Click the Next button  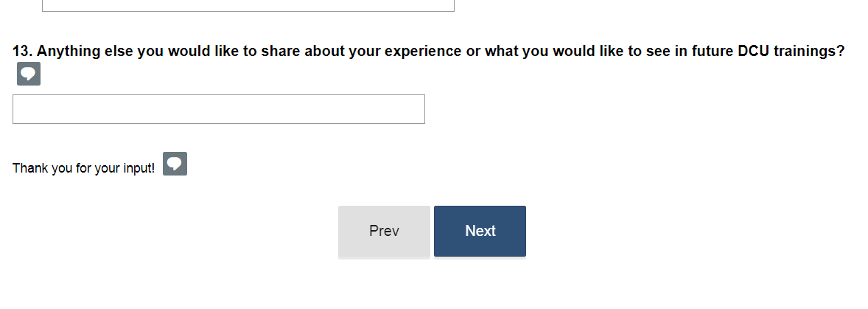pyautogui.click(x=480, y=231)
